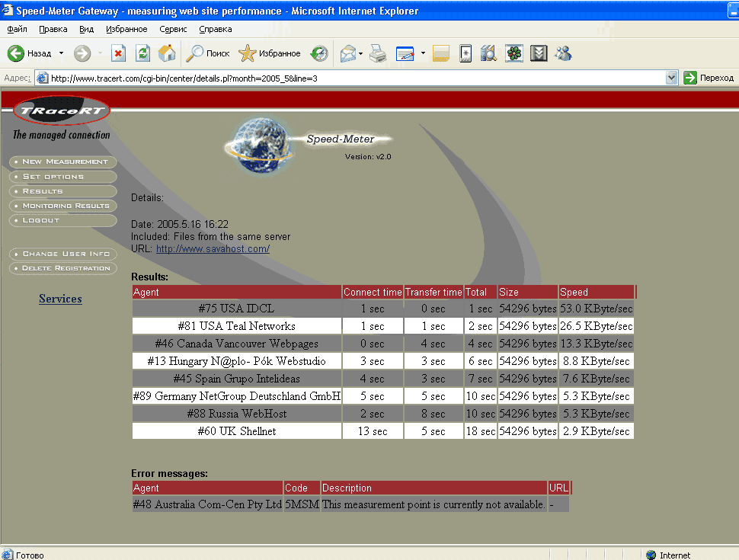This screenshot has height=560, width=739.
Task: Click the Refresh page icon
Action: point(142,53)
